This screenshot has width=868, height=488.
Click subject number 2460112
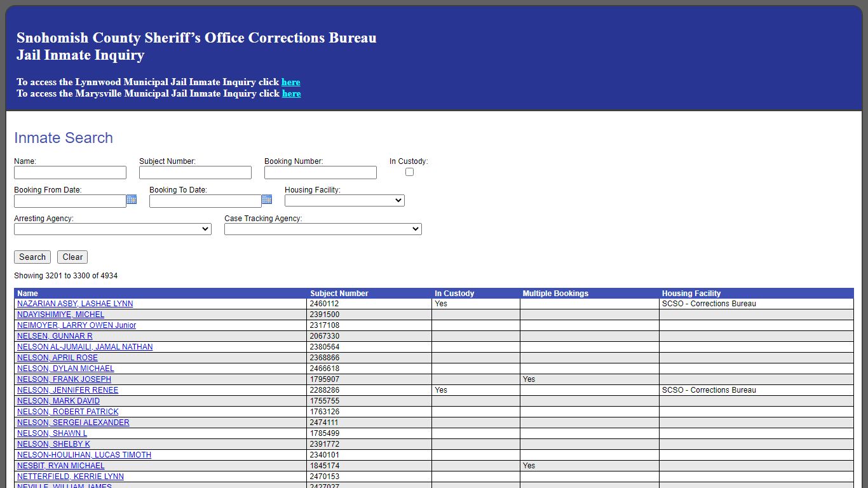[x=324, y=304]
